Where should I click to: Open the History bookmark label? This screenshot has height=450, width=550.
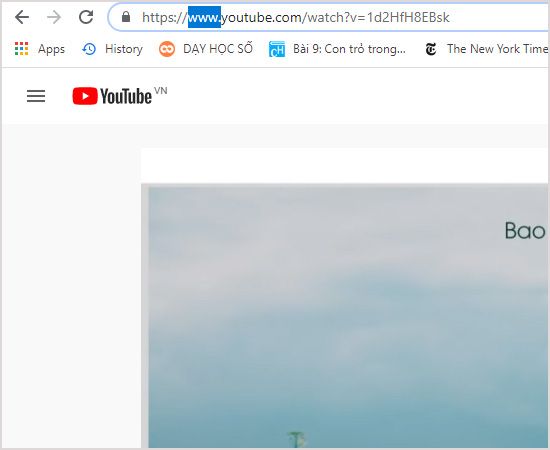(124, 49)
